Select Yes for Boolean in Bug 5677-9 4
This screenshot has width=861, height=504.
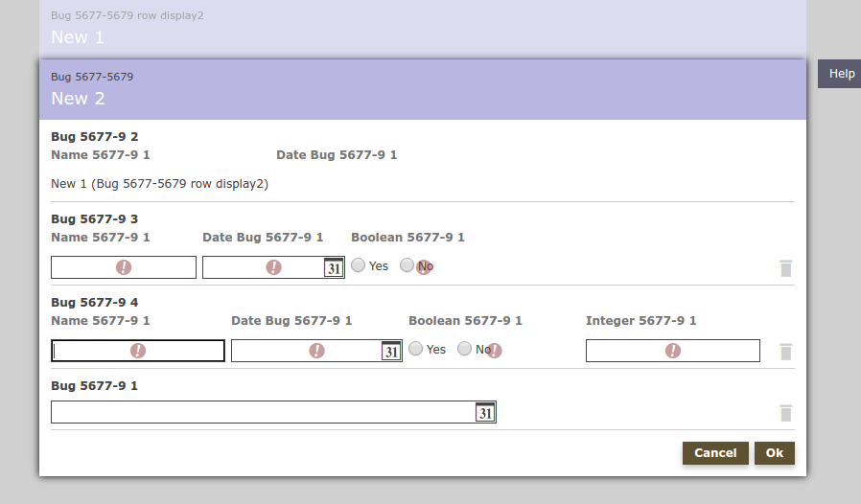pyautogui.click(x=416, y=349)
